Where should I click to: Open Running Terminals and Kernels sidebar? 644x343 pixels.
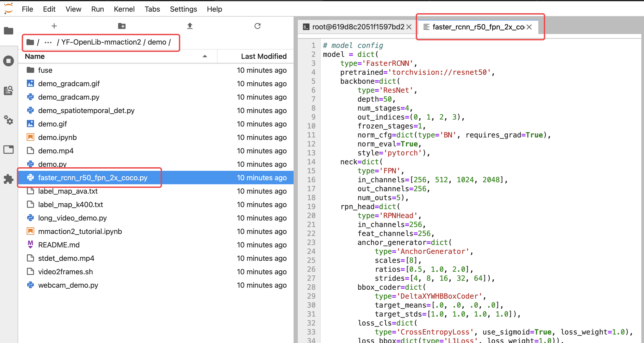pyautogui.click(x=9, y=61)
